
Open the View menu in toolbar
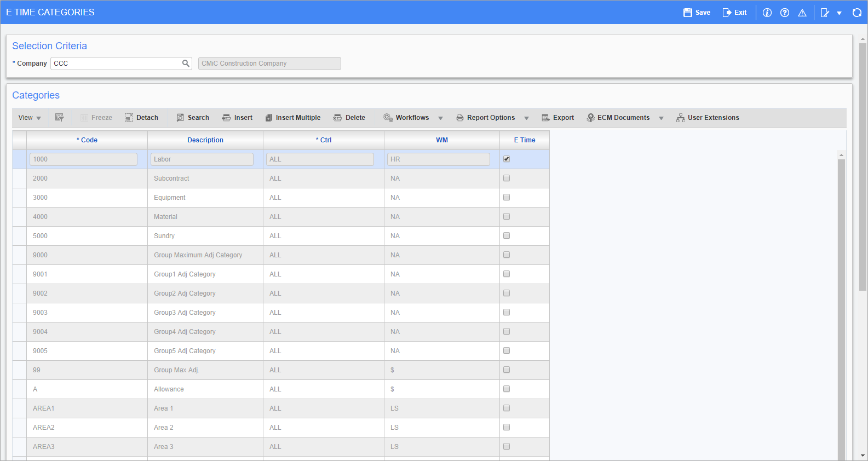(30, 118)
